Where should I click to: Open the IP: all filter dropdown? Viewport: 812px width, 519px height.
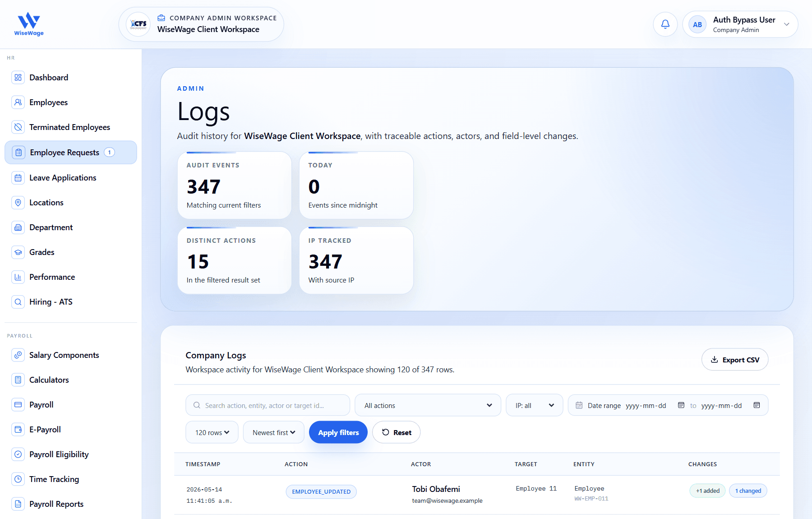click(x=535, y=405)
